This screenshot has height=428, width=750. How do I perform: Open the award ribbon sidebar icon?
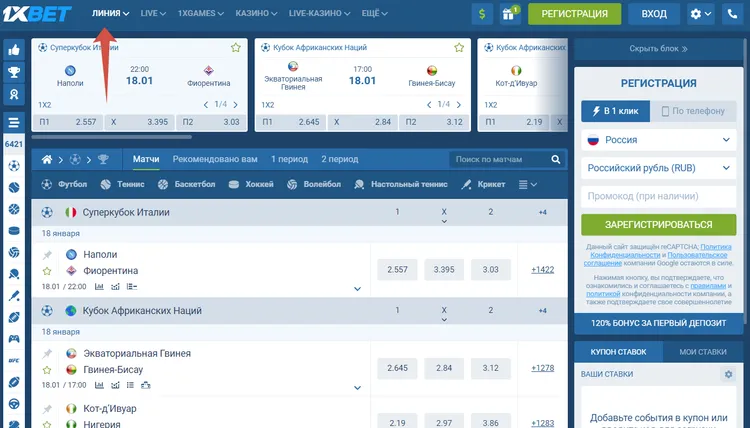(14, 95)
